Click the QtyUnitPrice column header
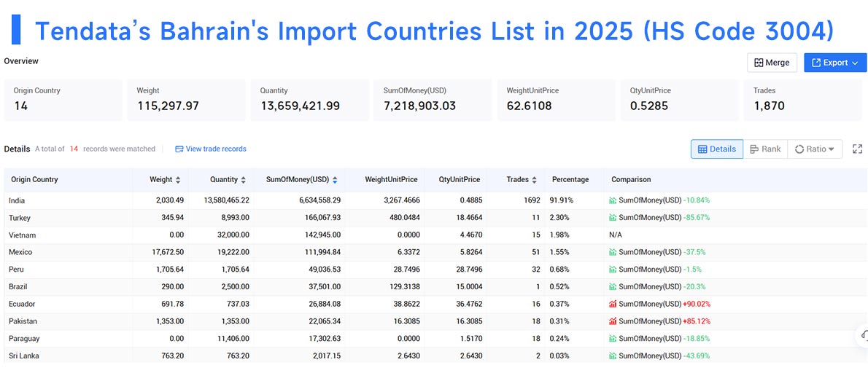 (x=460, y=180)
